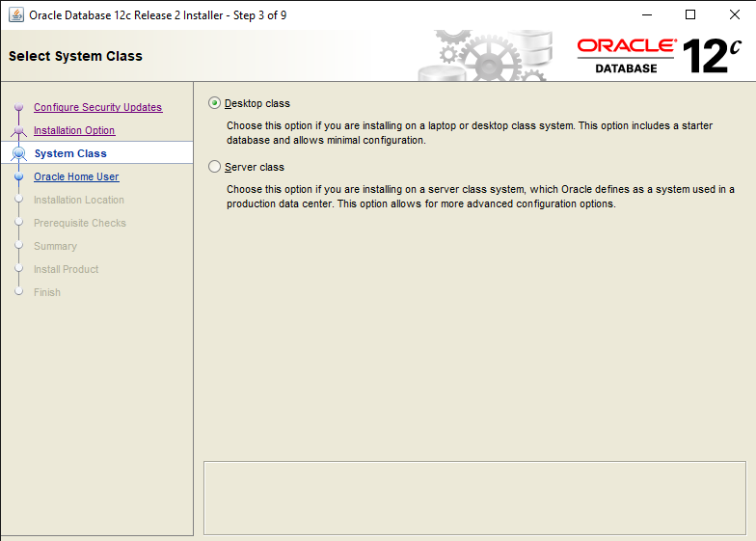Click the Installation Location step label
The width and height of the screenshot is (756, 541).
click(x=79, y=200)
